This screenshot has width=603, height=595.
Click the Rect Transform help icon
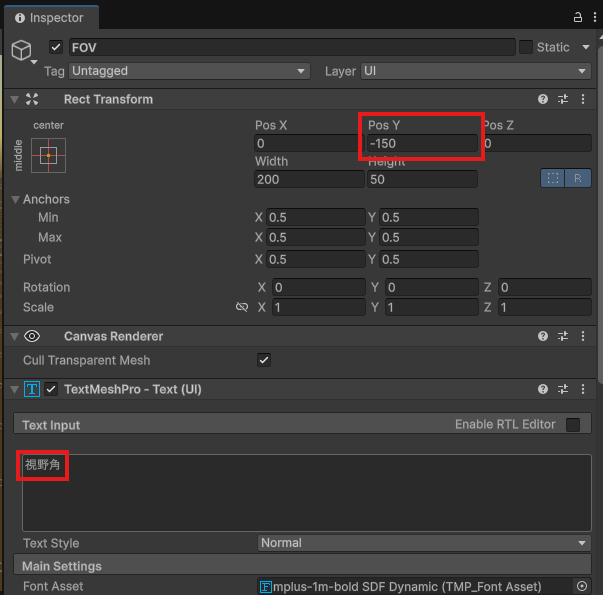[x=543, y=99]
